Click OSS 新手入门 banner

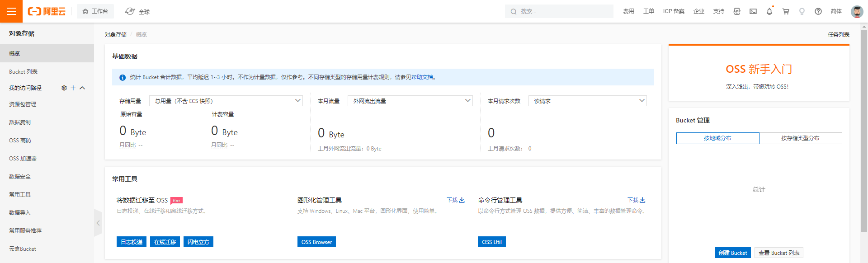click(x=759, y=73)
